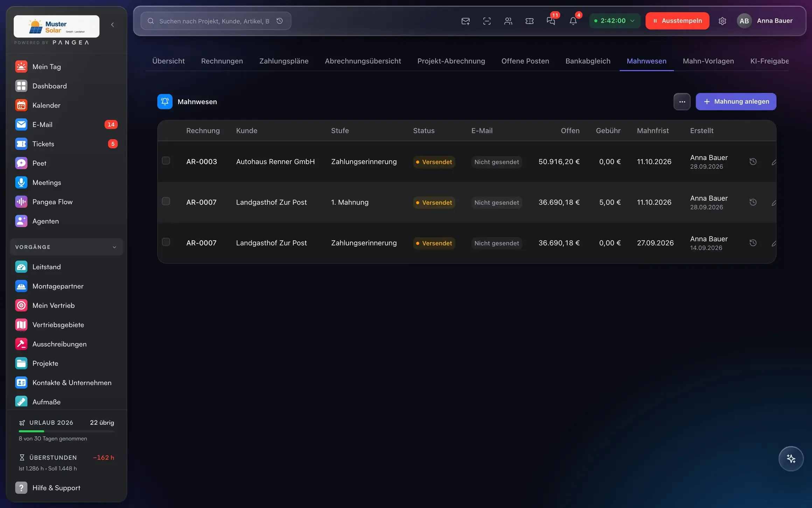Open Ausschreibungen in the sidebar
Image resolution: width=812 pixels, height=508 pixels.
[66, 344]
